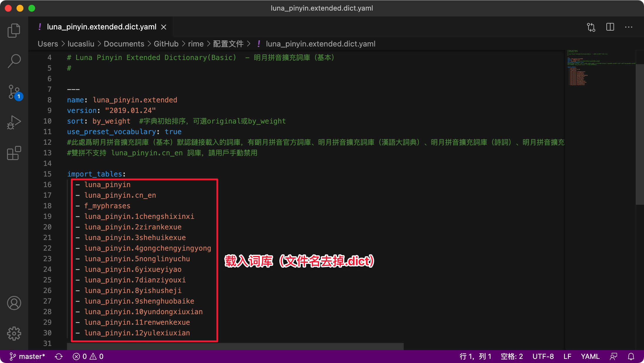Change language mode via YAML

click(x=590, y=357)
